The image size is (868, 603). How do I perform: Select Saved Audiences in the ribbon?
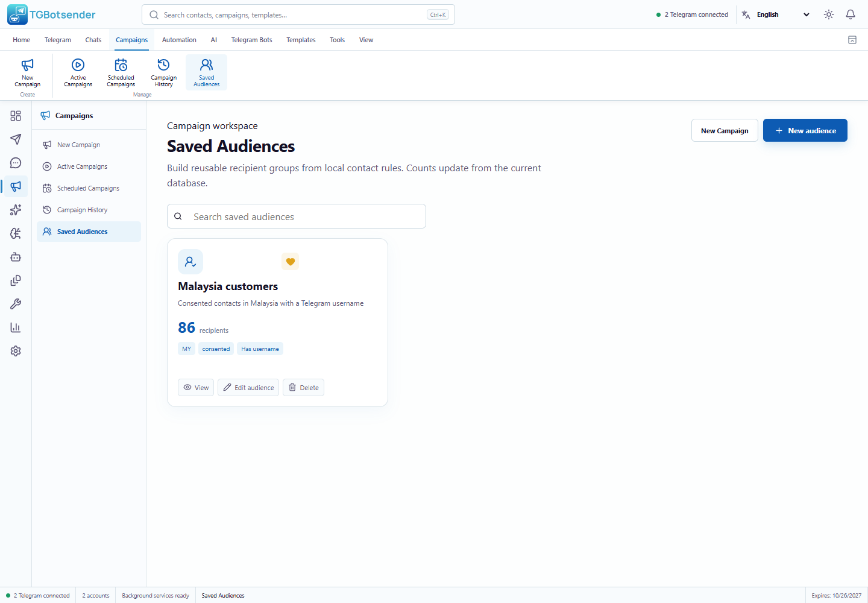207,73
